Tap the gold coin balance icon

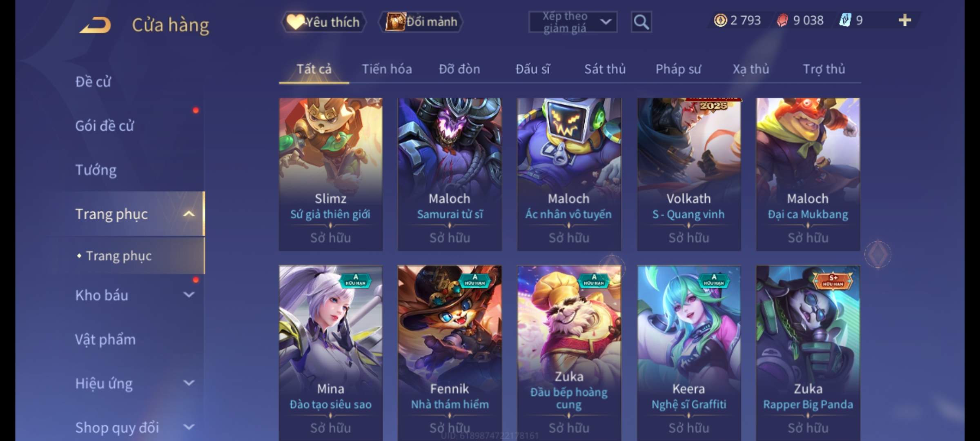720,20
